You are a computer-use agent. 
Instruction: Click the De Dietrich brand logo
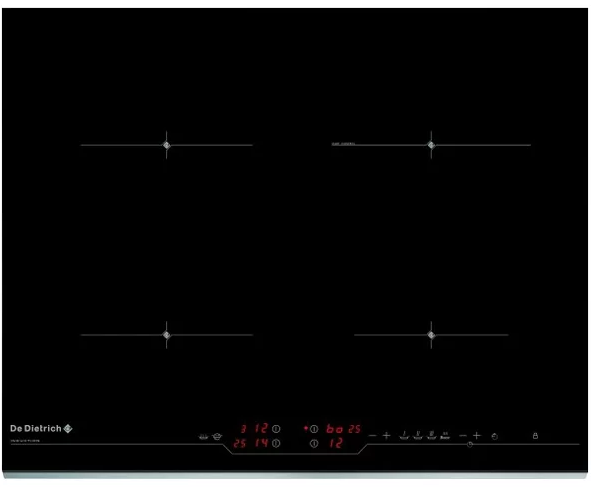pos(41,428)
